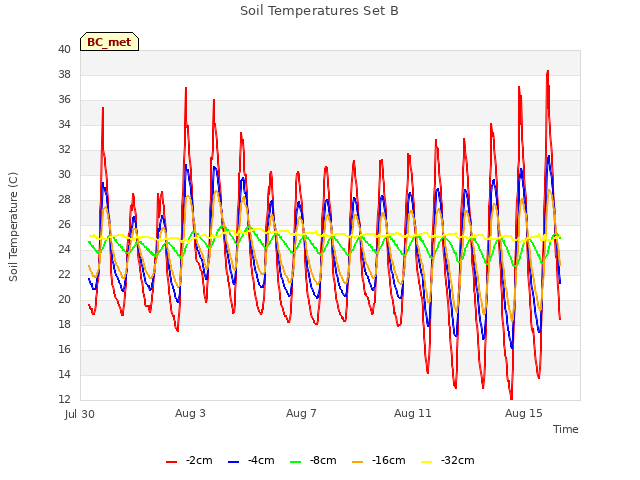Click the highest red peak above 38
This screenshot has width=640, height=480.
548,72
